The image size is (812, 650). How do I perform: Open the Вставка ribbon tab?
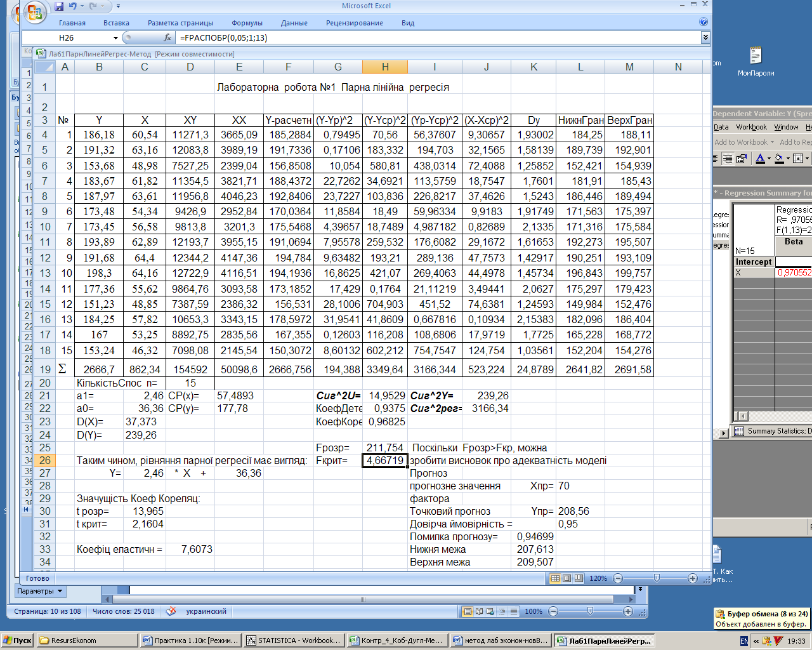tap(117, 23)
